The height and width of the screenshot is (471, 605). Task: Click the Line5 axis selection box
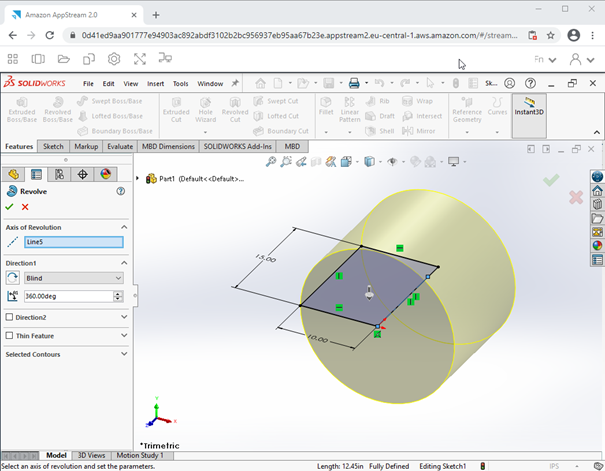74,242
